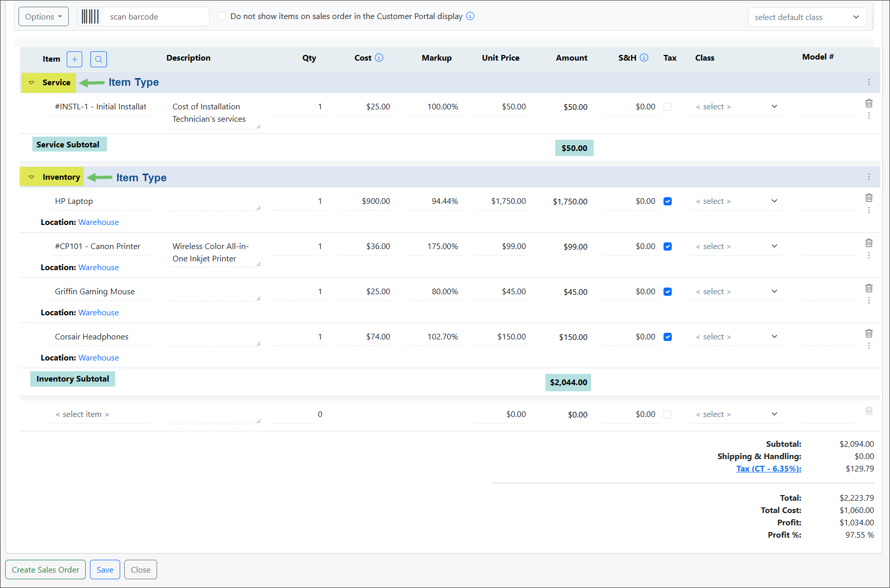Toggle hide items in Customer Portal checkbox
Viewport: 890px width, 588px height.
(x=222, y=16)
